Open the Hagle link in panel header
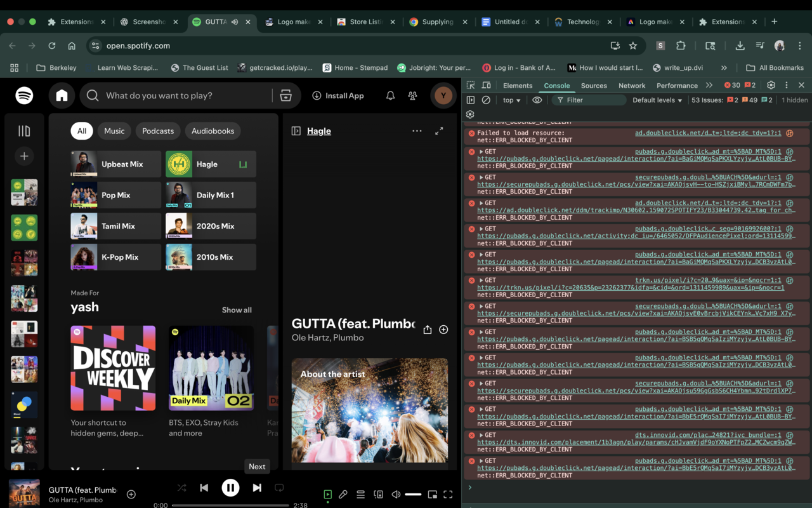This screenshot has width=812, height=508. click(319, 131)
